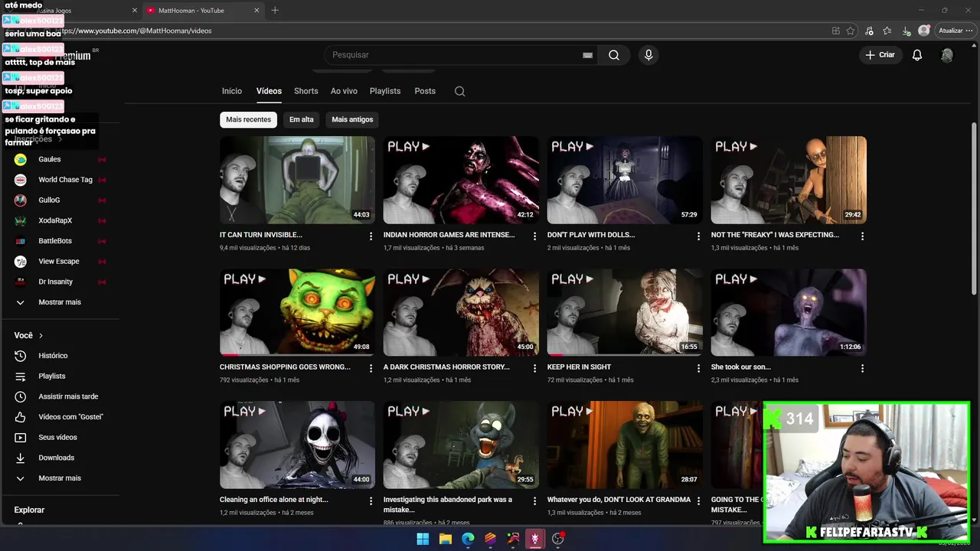Click the search magnifier button

(614, 55)
